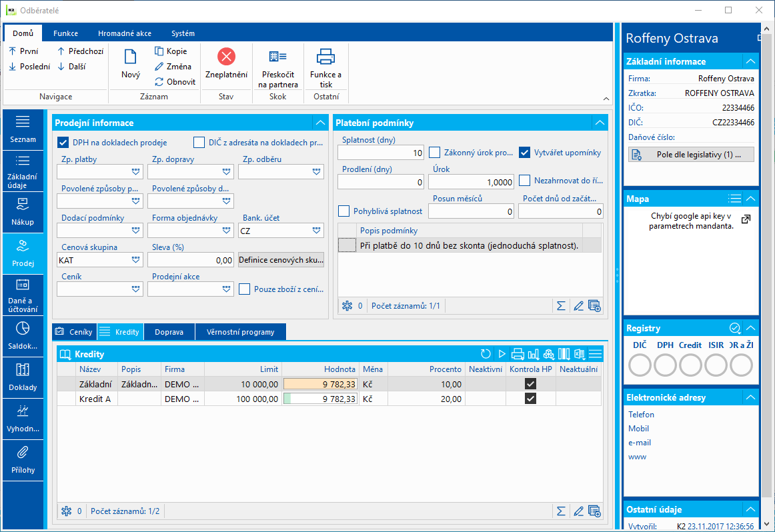Switch to Ceníky tab
Viewport: 775px width, 532px height.
[75, 332]
